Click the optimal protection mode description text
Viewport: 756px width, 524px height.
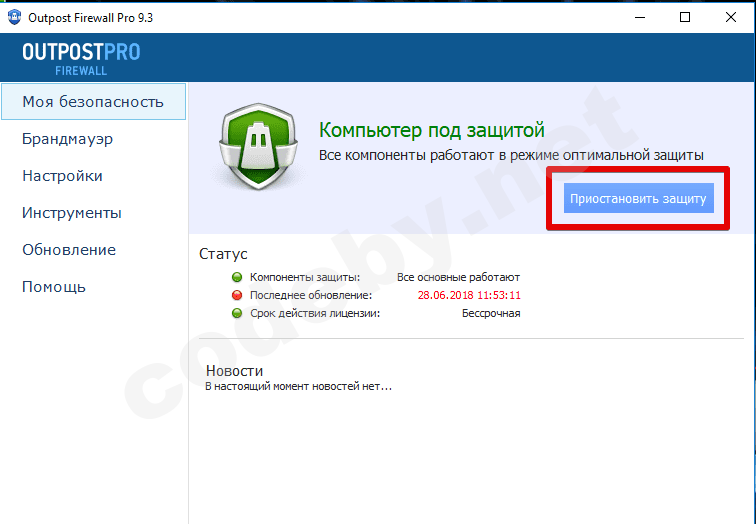click(511, 155)
